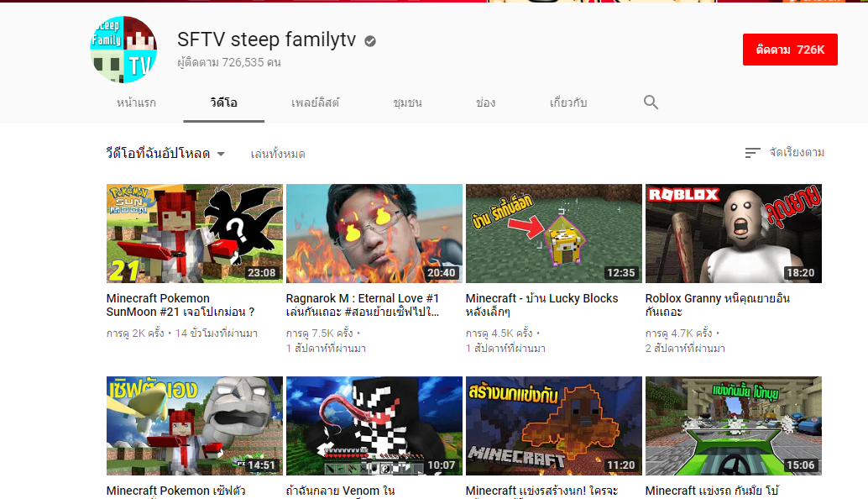Click the 18:20 duration badge
The width and height of the screenshot is (868, 499).
pos(801,272)
